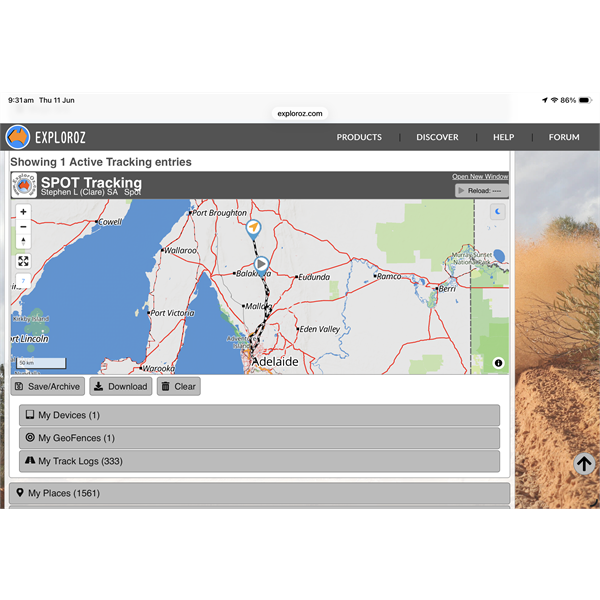The height and width of the screenshot is (600, 600).
Task: Click the location services status icon
Action: coord(545,100)
